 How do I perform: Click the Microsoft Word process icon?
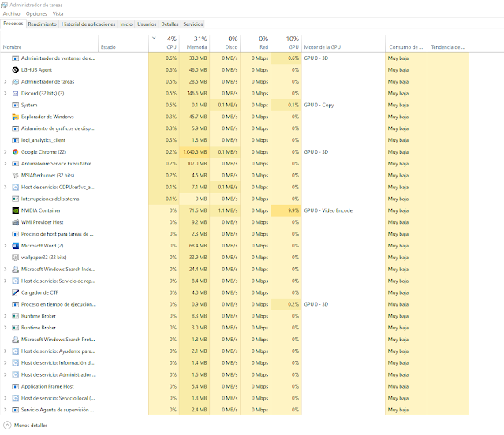(15, 246)
